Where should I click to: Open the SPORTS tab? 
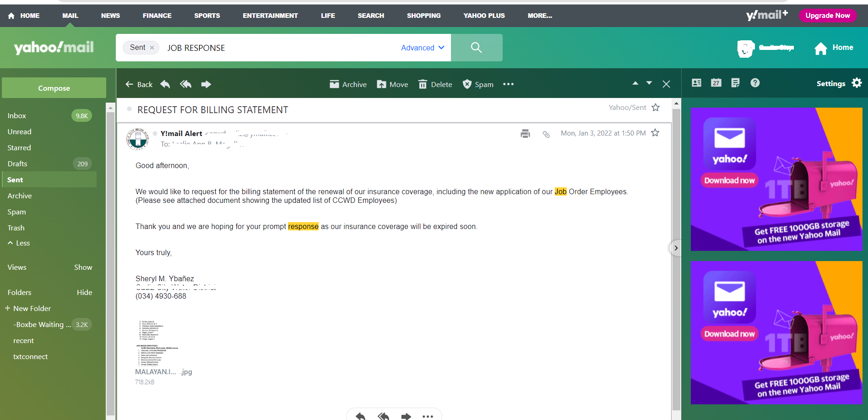207,16
